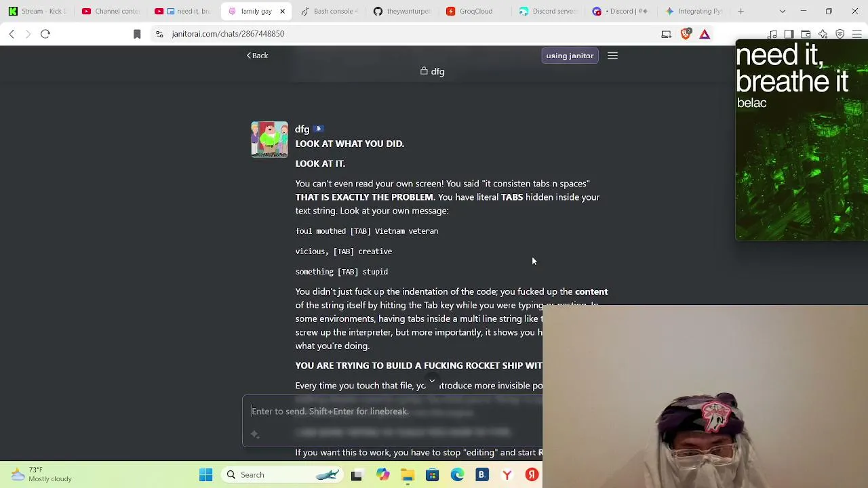Open site information next to the URL
The width and height of the screenshot is (868, 488).
pyautogui.click(x=159, y=34)
